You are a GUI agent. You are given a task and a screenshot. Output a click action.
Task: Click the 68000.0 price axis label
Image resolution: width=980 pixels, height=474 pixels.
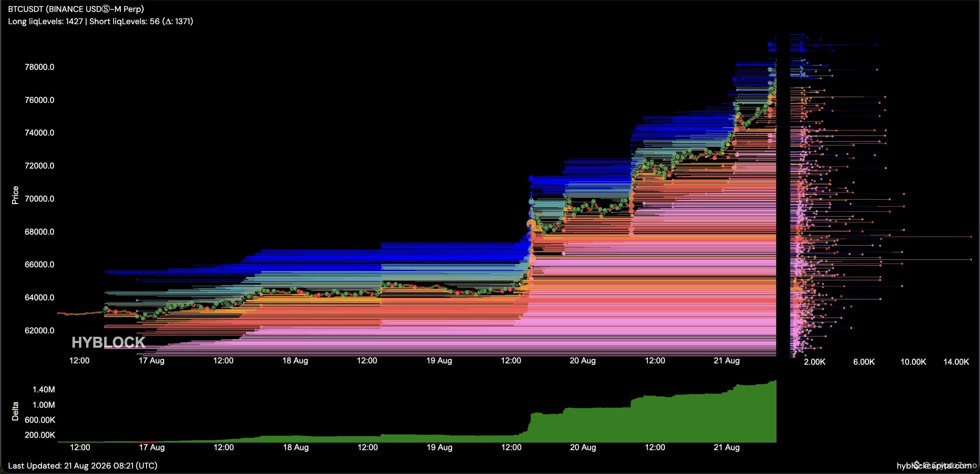point(39,232)
